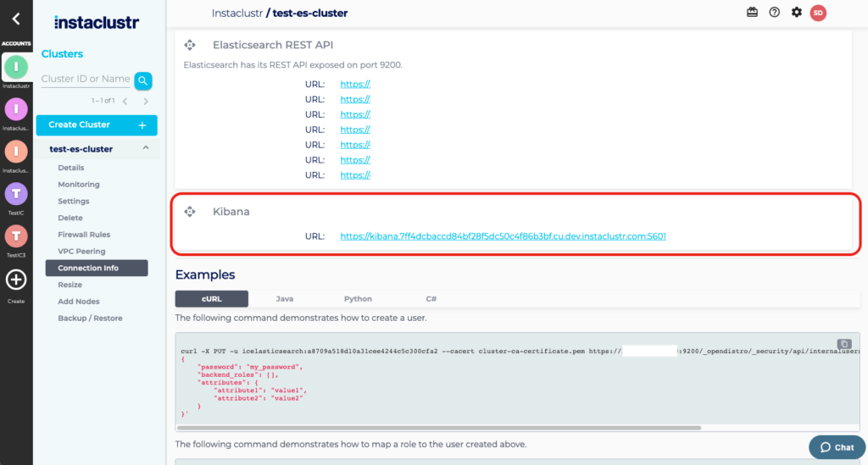
Task: Click the cluster search magnifier button
Action: [143, 80]
